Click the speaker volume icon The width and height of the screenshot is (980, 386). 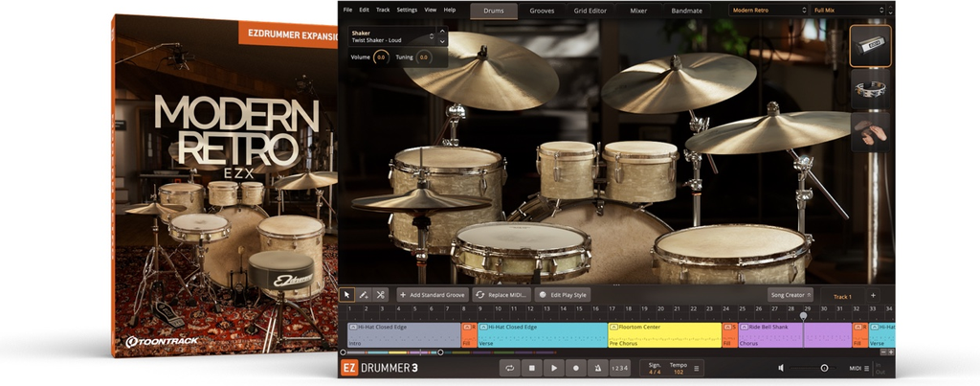coord(781,368)
